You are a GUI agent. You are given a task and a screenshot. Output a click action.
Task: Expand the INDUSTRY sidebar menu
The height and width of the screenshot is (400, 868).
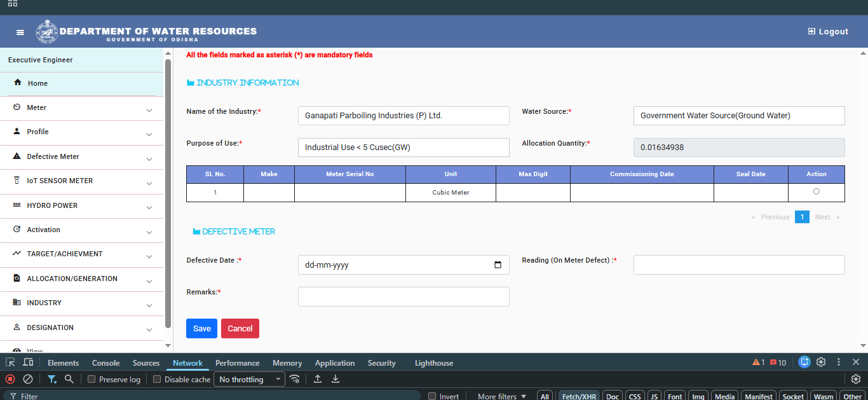coord(82,303)
